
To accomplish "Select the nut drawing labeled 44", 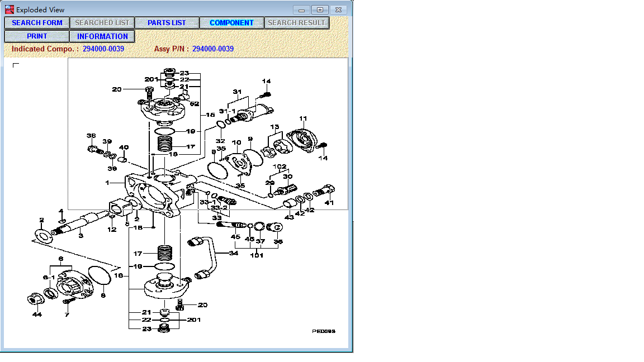I will pyautogui.click(x=35, y=300).
